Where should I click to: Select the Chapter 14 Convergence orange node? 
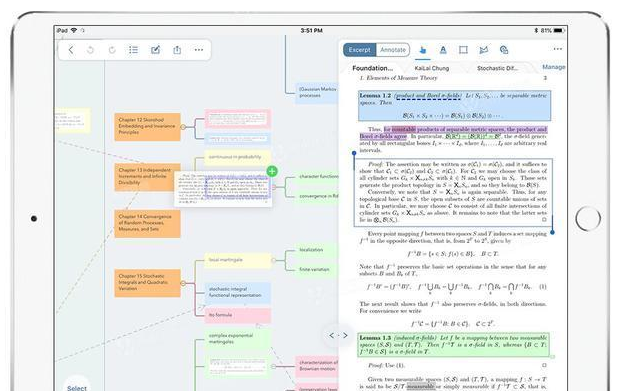pos(147,224)
